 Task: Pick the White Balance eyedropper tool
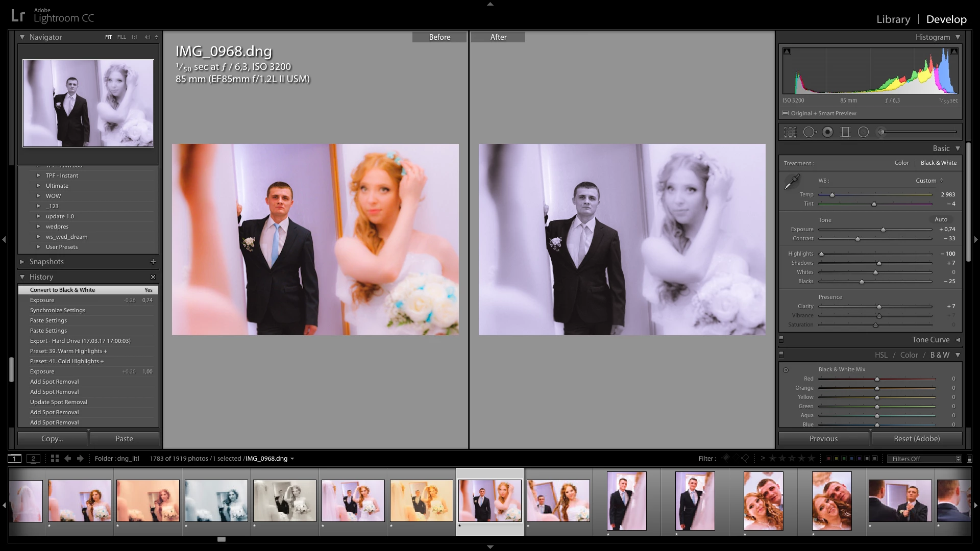792,181
